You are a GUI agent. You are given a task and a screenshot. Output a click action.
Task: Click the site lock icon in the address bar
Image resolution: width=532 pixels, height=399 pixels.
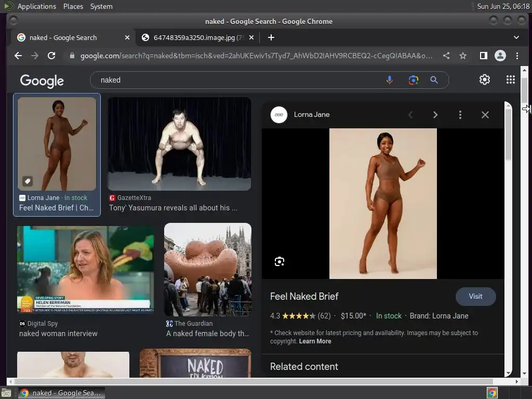72,56
